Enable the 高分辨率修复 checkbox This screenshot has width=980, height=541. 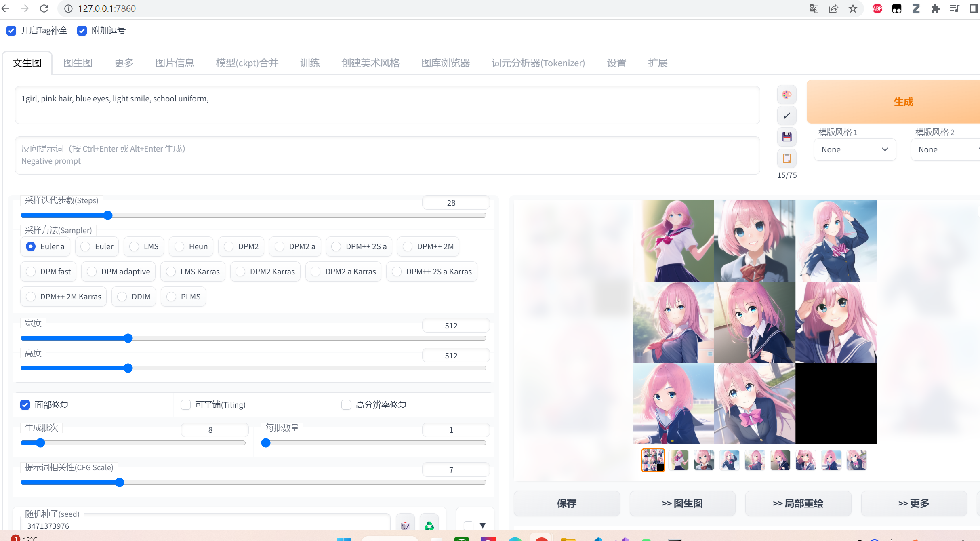pos(346,405)
